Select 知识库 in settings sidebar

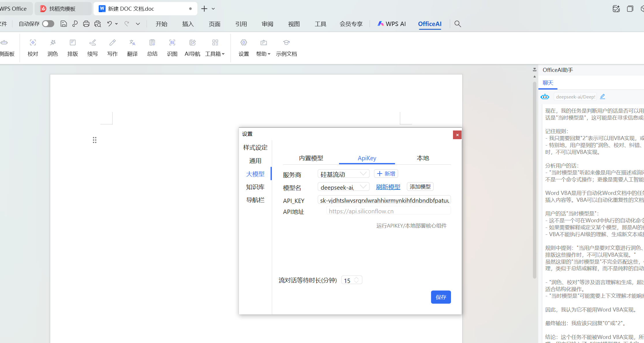click(x=255, y=187)
